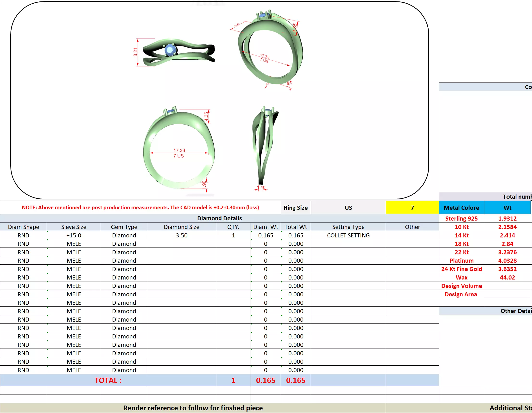
Task: Click the Diamond Size cell showing 3.50
Action: click(x=182, y=235)
